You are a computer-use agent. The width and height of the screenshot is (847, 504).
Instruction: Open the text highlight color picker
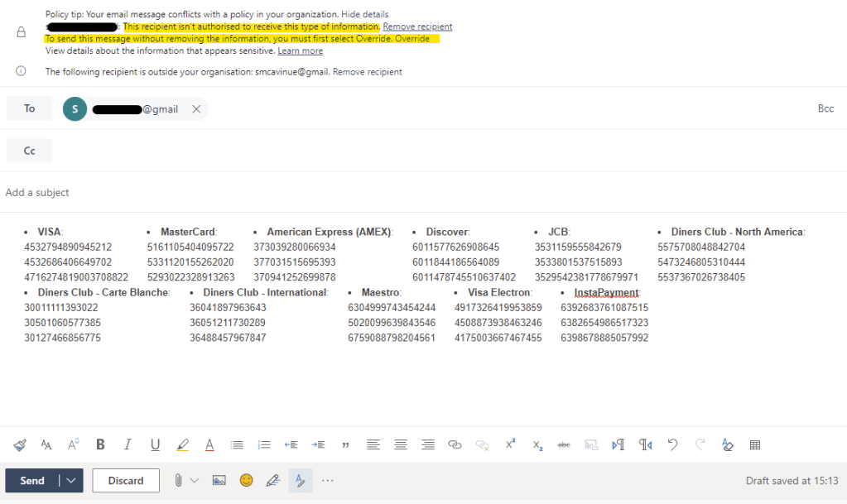click(182, 444)
